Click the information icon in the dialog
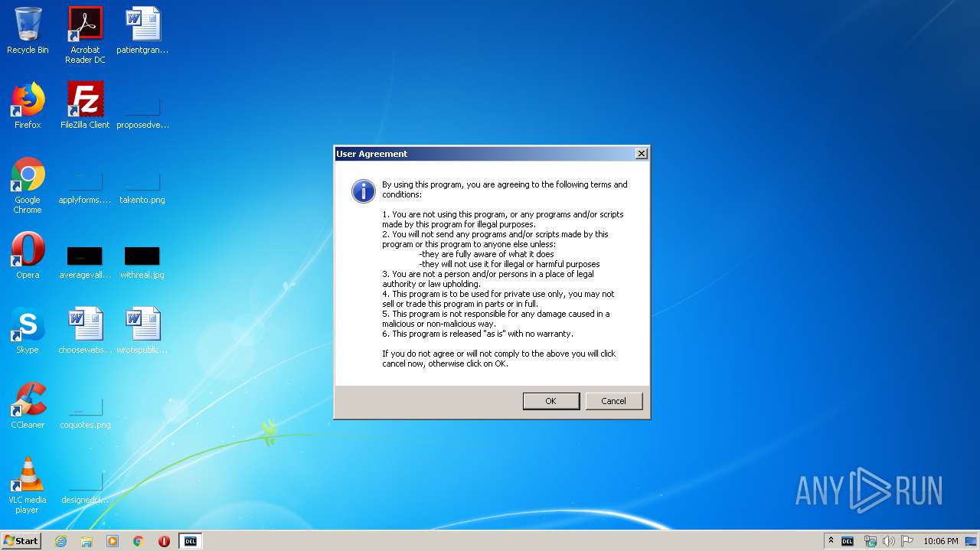This screenshot has width=980, height=551. coord(363,191)
